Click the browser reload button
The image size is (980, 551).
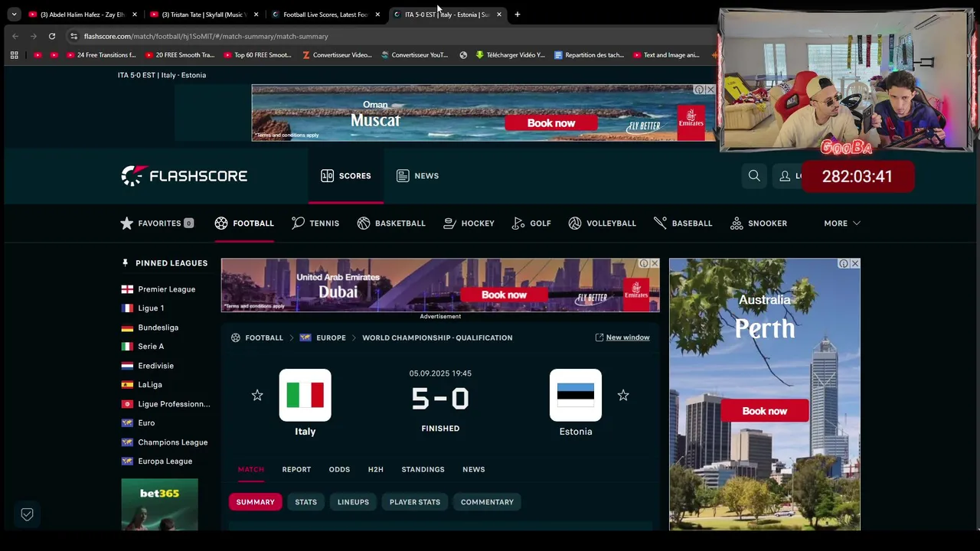click(51, 36)
